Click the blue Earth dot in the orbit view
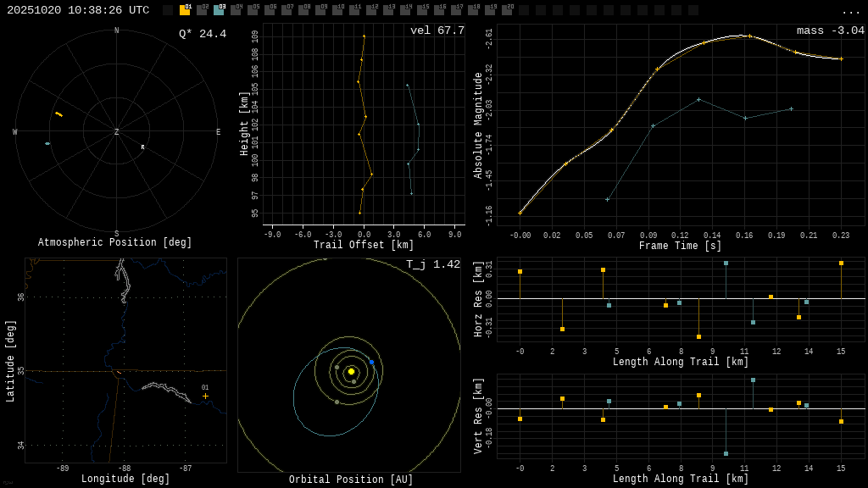The height and width of the screenshot is (488, 868). 371,362
